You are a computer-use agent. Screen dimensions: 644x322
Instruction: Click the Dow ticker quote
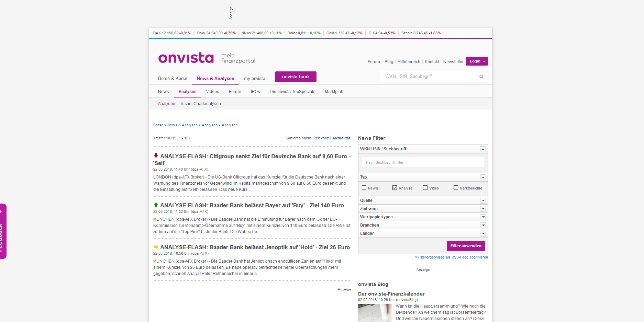(216, 33)
